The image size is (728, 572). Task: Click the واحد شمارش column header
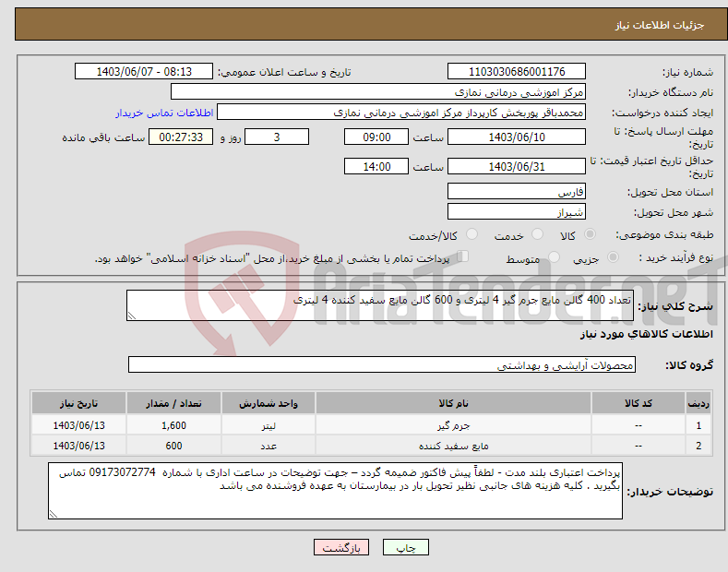[x=269, y=403]
